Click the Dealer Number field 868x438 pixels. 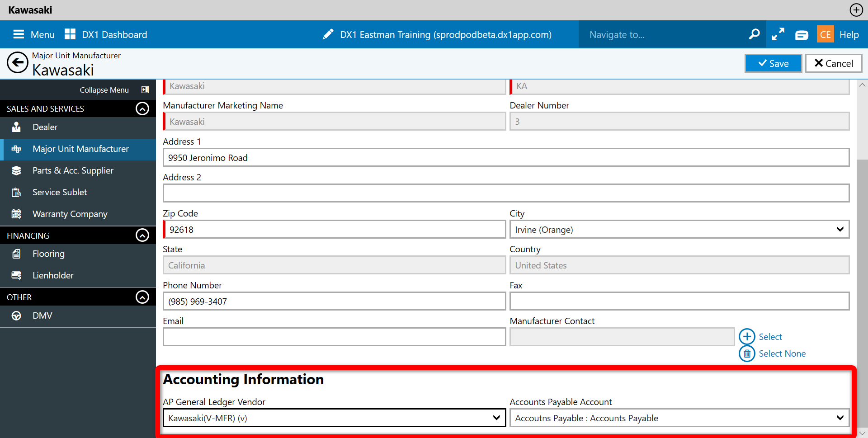pos(679,122)
